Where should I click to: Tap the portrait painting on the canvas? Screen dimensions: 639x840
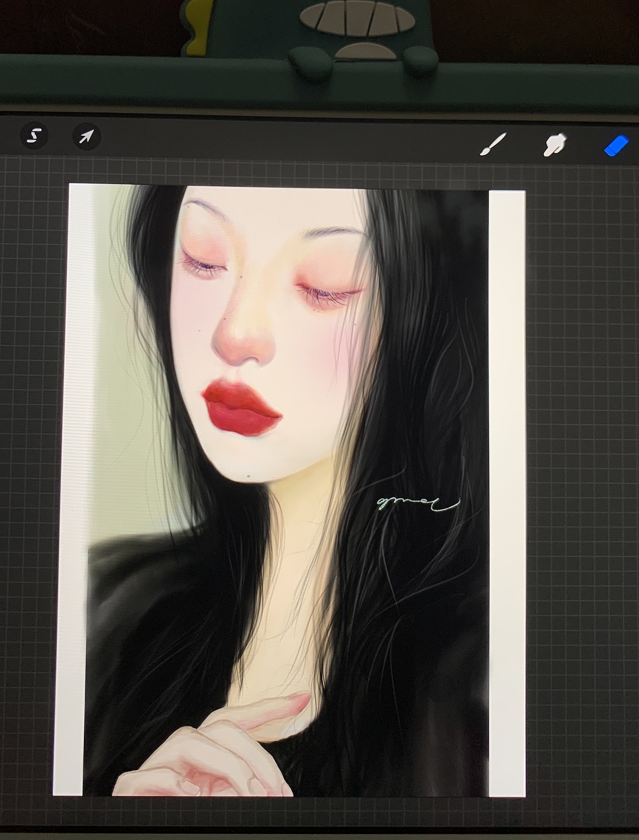289,489
